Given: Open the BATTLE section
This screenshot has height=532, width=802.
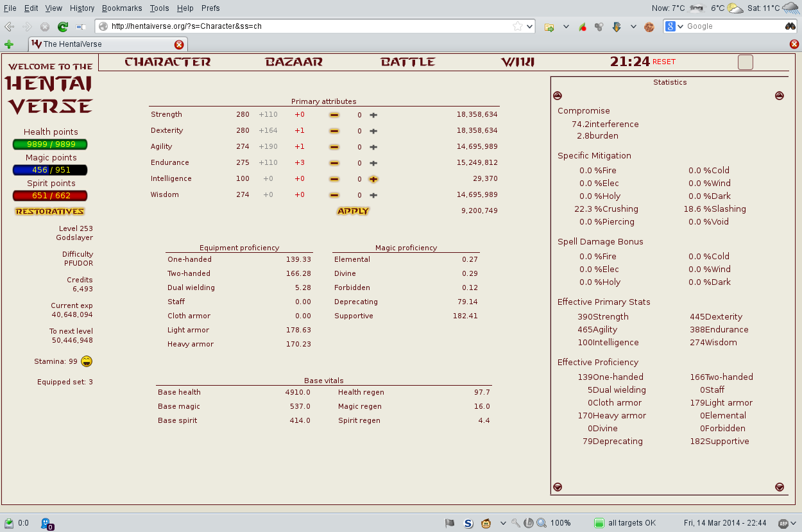Looking at the screenshot, I should coord(408,62).
